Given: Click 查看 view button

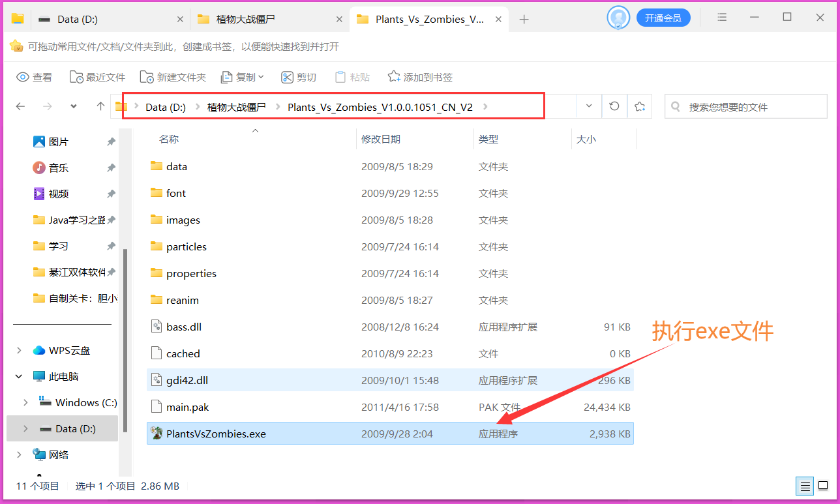Looking at the screenshot, I should tap(35, 77).
